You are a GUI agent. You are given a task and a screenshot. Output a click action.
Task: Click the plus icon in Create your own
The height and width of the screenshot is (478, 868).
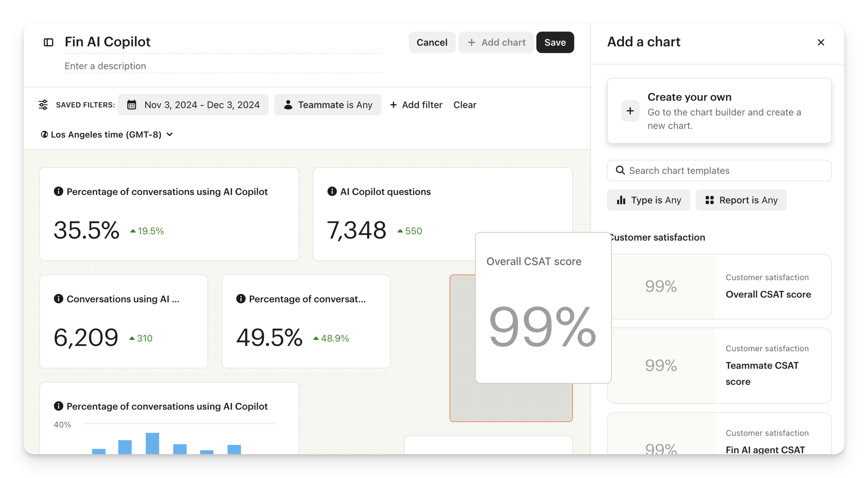coord(630,111)
